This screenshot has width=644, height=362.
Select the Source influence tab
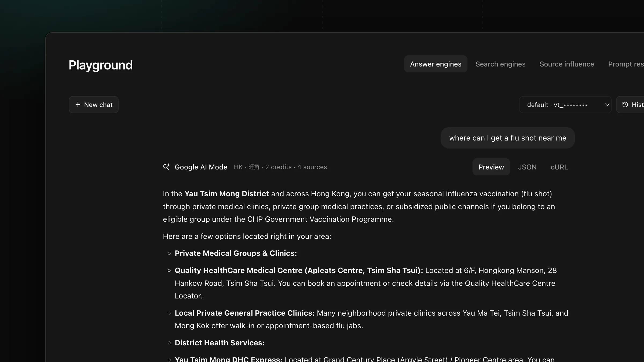(567, 64)
